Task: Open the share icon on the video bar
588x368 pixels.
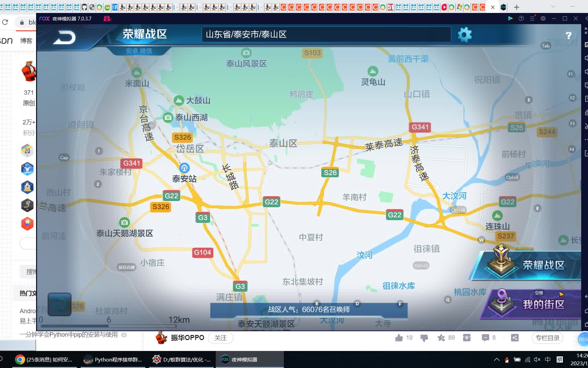Action: click(x=515, y=338)
